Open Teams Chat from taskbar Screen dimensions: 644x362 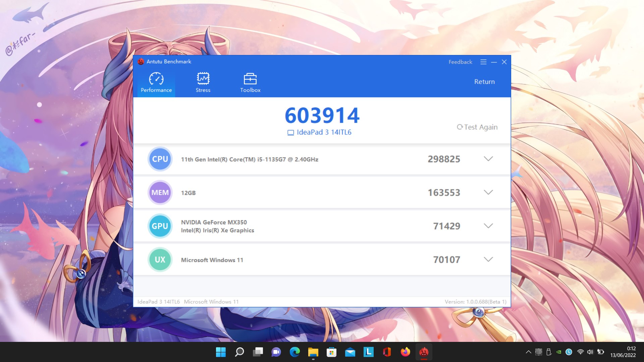click(276, 352)
